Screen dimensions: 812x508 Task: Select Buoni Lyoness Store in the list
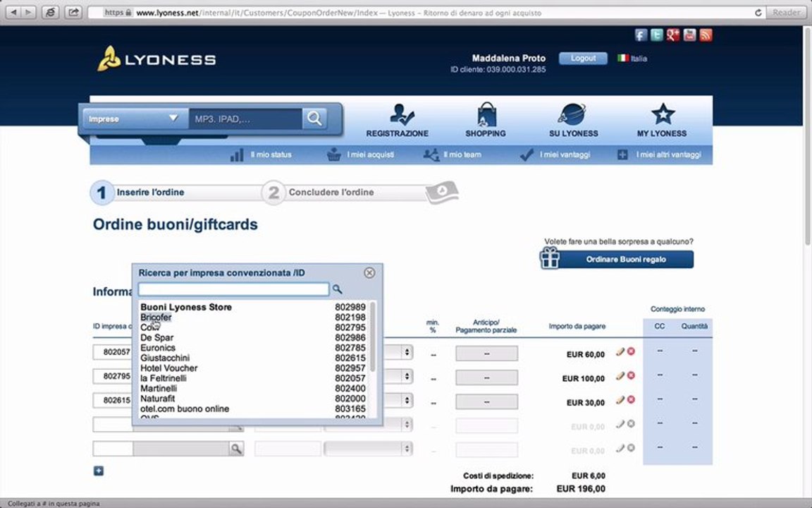click(x=186, y=307)
